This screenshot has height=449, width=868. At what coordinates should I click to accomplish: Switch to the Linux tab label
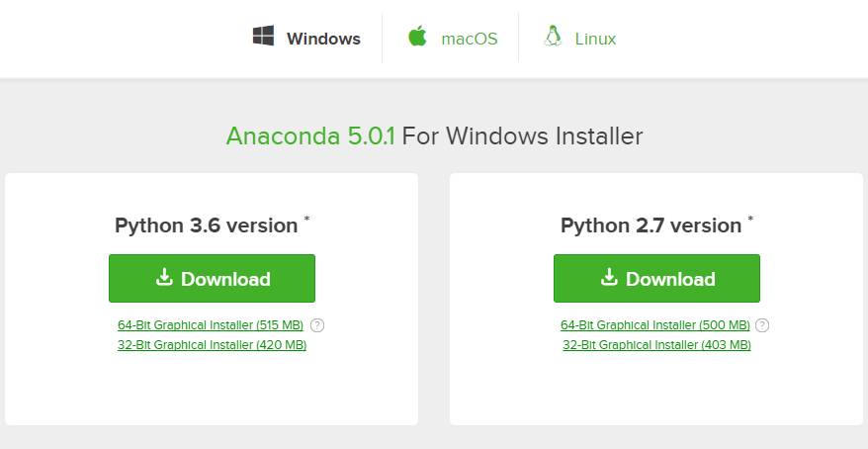[595, 40]
